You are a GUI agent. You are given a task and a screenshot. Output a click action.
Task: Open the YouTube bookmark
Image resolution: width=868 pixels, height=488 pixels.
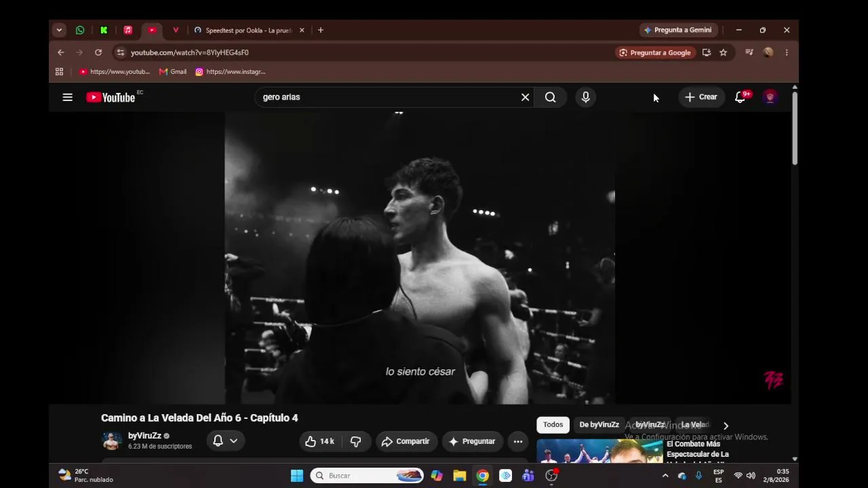[x=115, y=71]
